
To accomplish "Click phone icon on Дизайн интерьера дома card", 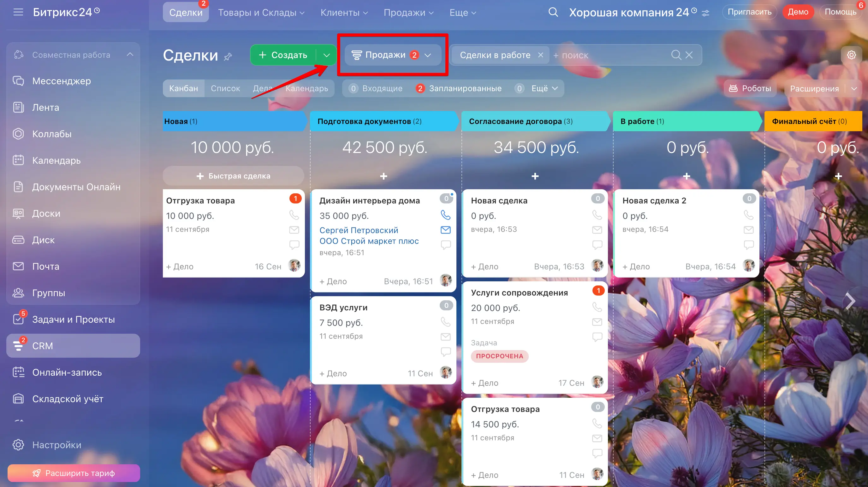I will [445, 214].
